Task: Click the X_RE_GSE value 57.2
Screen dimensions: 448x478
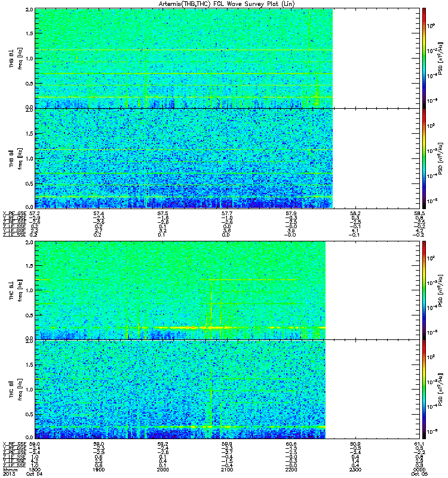Action: coord(35,213)
